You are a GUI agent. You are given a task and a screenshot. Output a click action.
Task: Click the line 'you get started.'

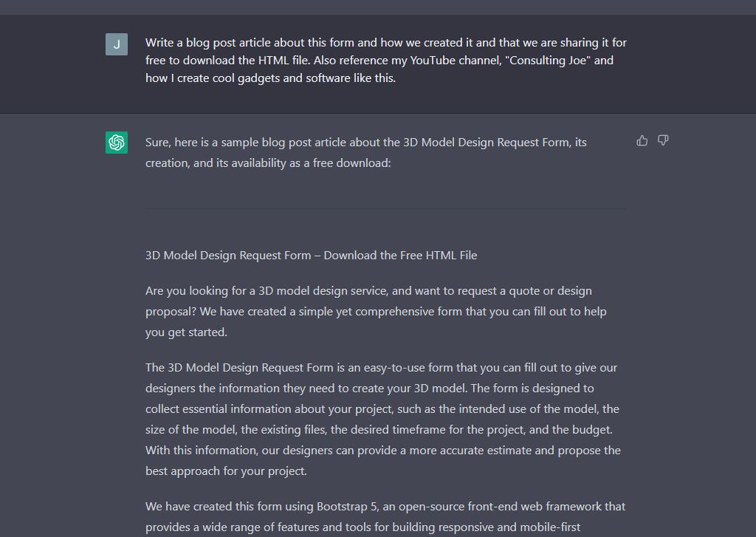point(186,332)
